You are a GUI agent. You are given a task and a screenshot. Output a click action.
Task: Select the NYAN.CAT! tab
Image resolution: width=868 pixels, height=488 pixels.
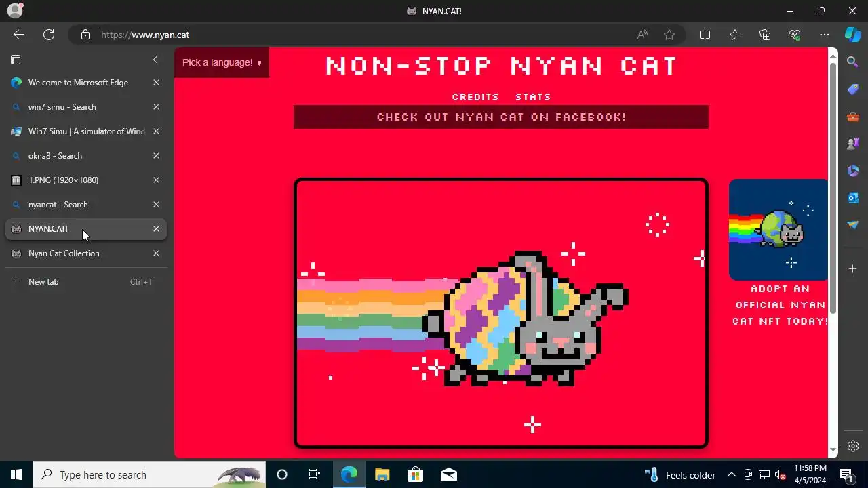[86, 229]
